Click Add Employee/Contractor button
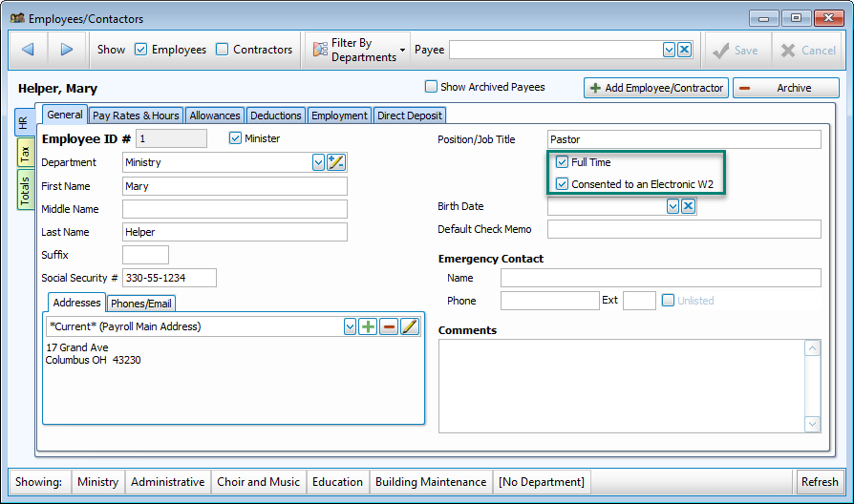The image size is (854, 504). [655, 88]
